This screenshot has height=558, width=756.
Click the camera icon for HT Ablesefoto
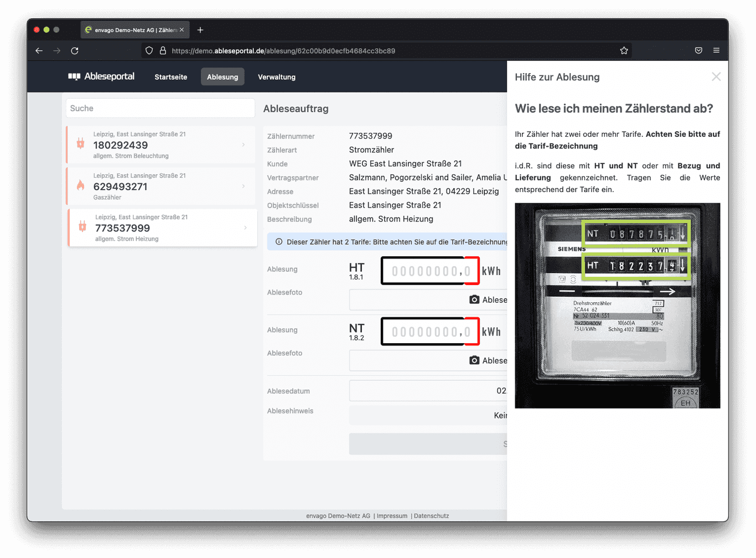click(474, 299)
